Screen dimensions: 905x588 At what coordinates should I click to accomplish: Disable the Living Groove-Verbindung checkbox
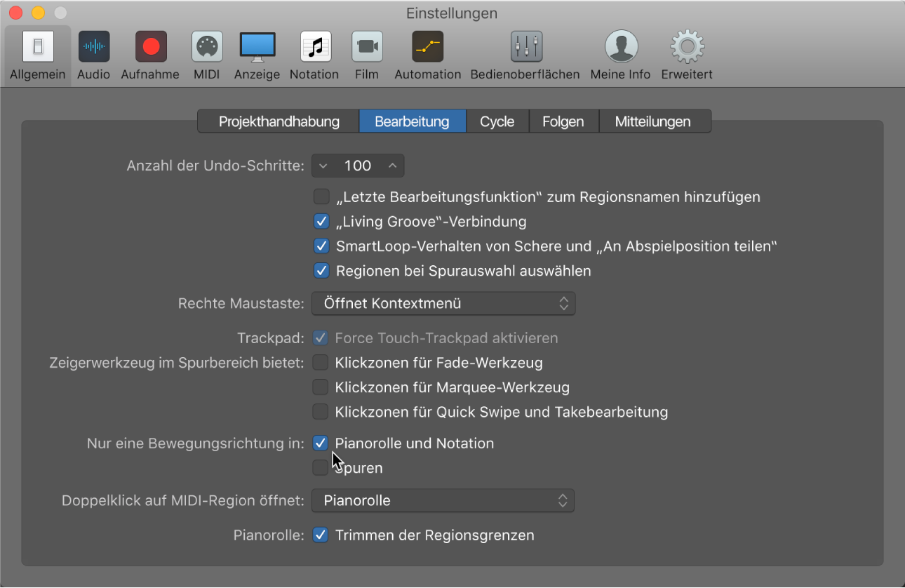(x=321, y=222)
